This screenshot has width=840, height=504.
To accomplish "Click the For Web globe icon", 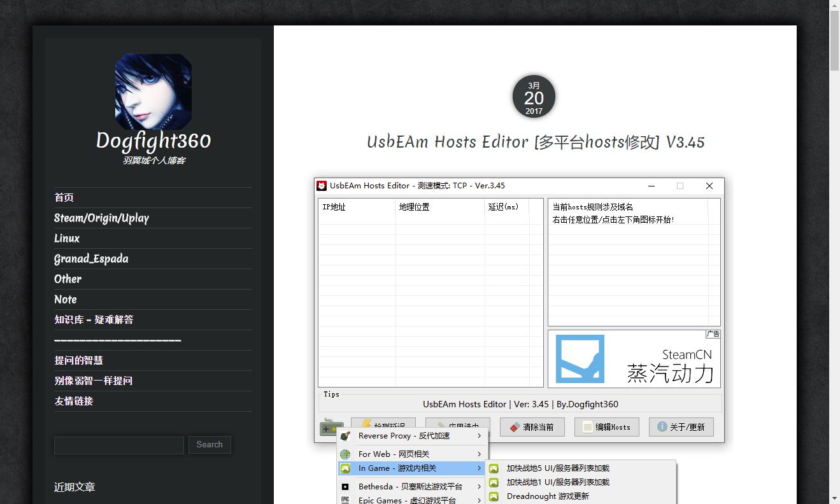I will (x=345, y=454).
